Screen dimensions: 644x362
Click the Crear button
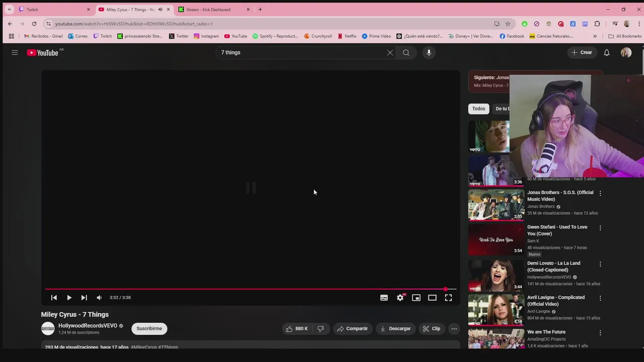tap(582, 52)
